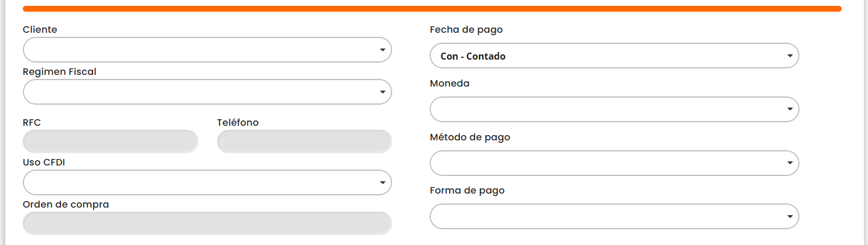Click the Forma de pago label
The width and height of the screenshot is (868, 245).
point(467,191)
